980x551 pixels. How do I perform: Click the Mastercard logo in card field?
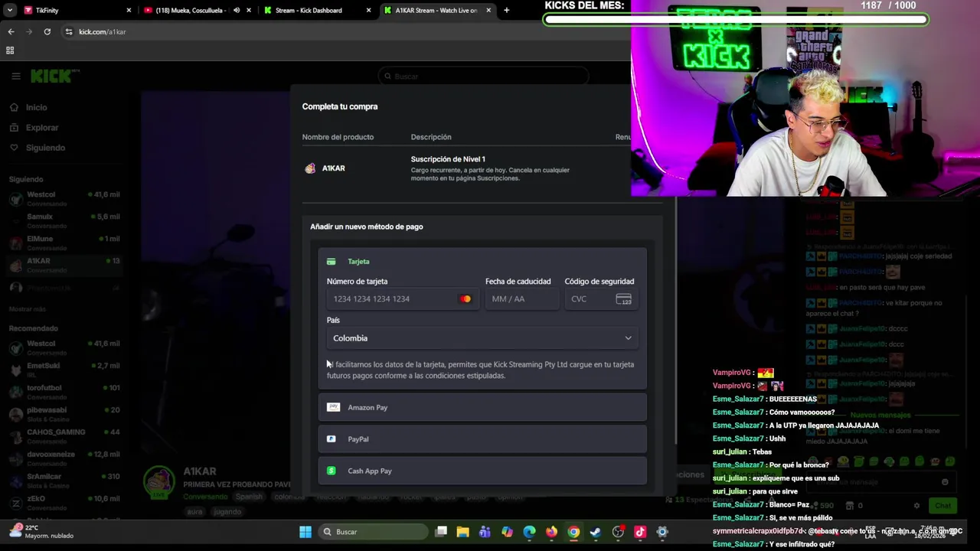[x=465, y=299]
